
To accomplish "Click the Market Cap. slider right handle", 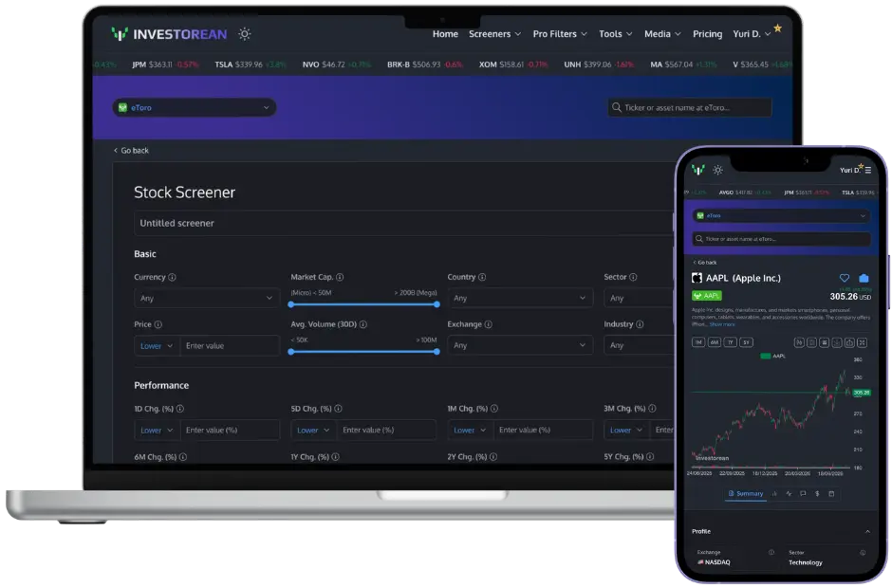I will coord(437,304).
